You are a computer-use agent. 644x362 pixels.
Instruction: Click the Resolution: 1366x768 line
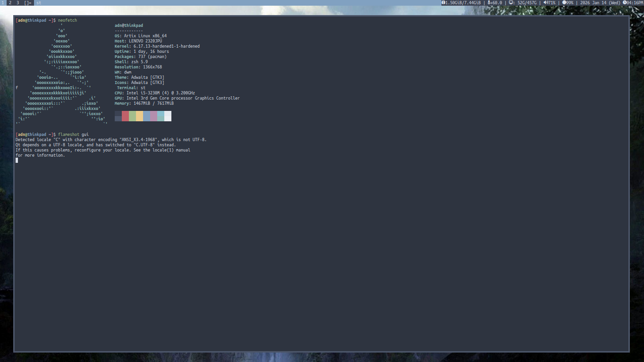[x=138, y=67]
